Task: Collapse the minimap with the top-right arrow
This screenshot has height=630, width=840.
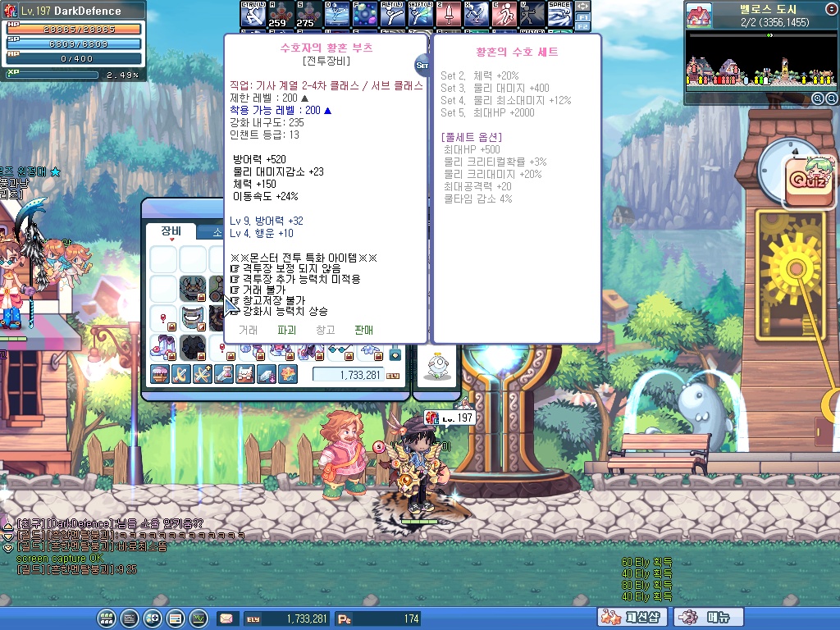Action: click(x=831, y=9)
